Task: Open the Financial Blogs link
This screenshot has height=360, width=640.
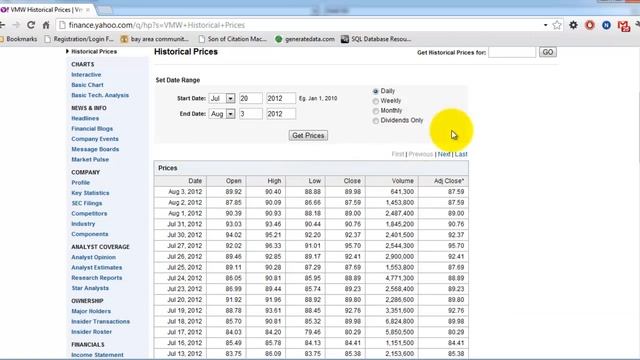Action: [x=92, y=129]
